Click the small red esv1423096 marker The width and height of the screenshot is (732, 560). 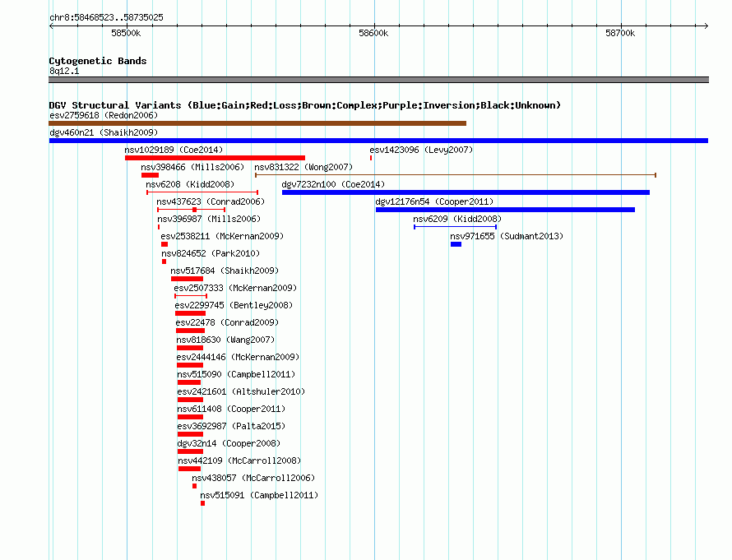(371, 158)
